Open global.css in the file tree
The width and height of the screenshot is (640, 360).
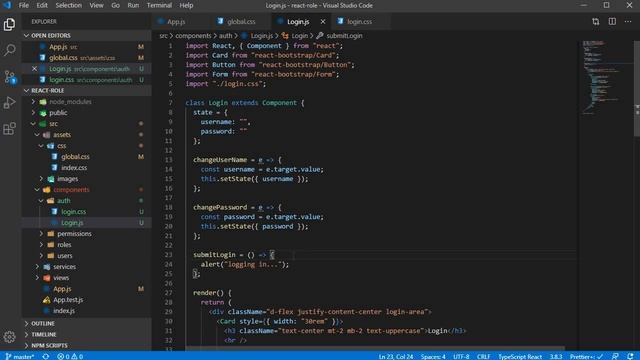pos(87,157)
